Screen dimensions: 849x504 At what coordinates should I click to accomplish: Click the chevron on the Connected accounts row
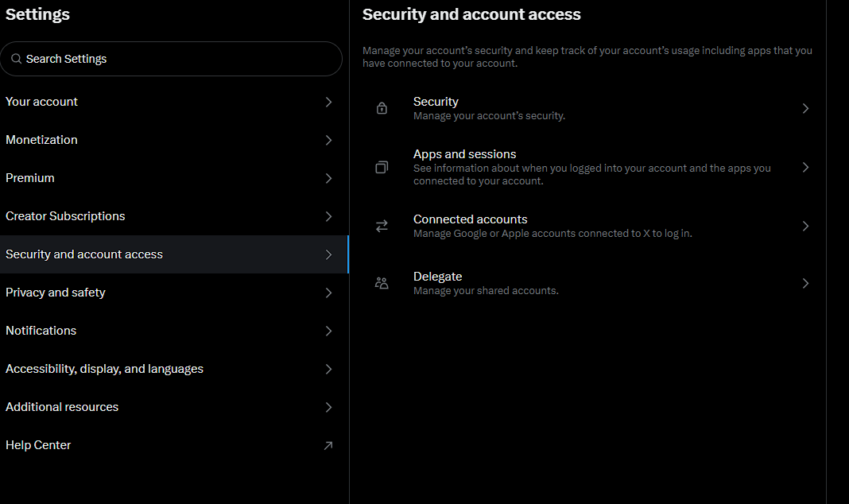tap(806, 226)
